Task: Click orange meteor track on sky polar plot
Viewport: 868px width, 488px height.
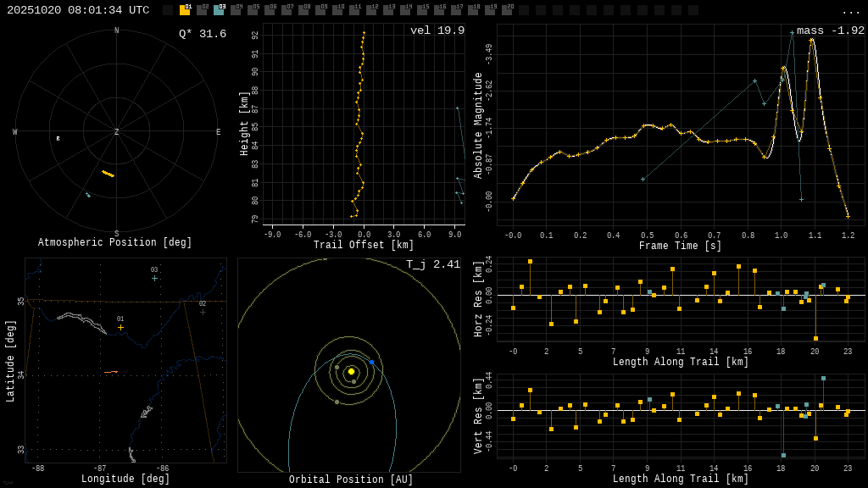Action: click(x=108, y=174)
